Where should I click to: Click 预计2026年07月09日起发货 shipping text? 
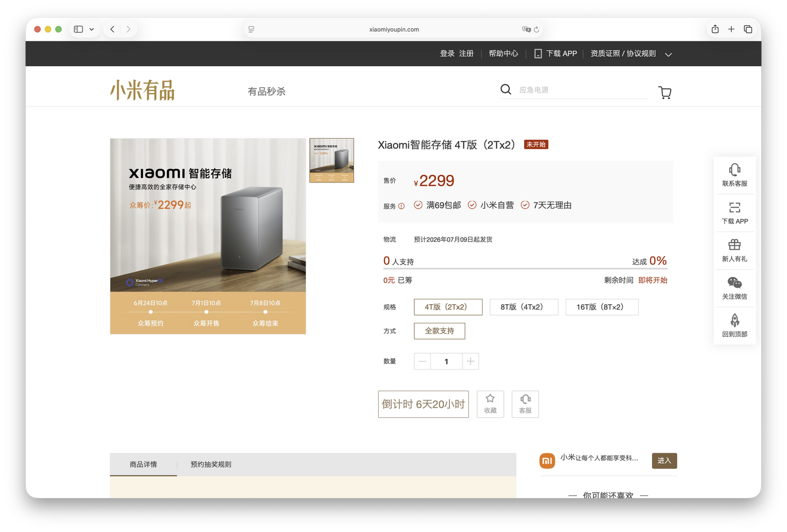point(453,239)
